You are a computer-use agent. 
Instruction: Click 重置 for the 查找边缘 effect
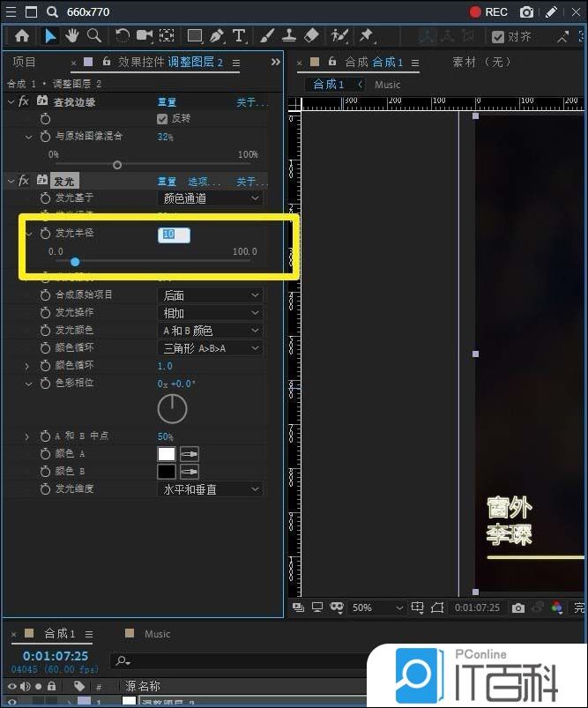pyautogui.click(x=167, y=102)
